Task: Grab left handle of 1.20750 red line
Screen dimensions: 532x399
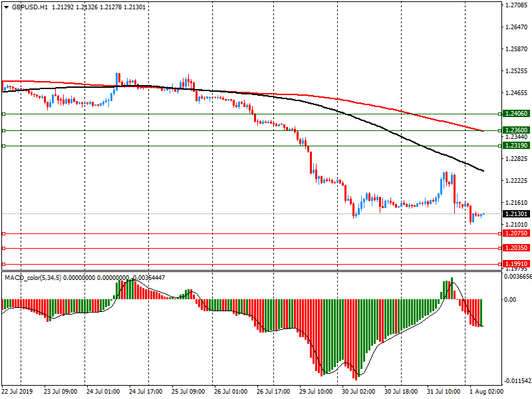Action: pyautogui.click(x=4, y=234)
